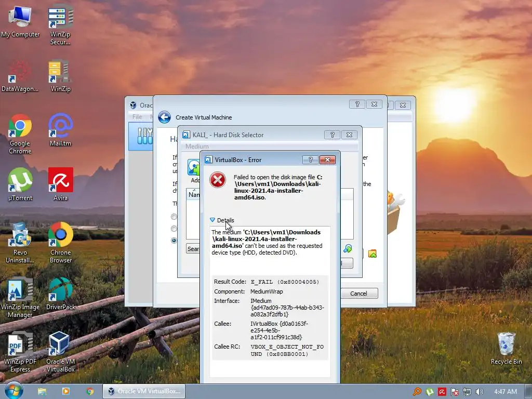Click help button in Create Virtual Machine window
532x399 pixels.
(357, 104)
